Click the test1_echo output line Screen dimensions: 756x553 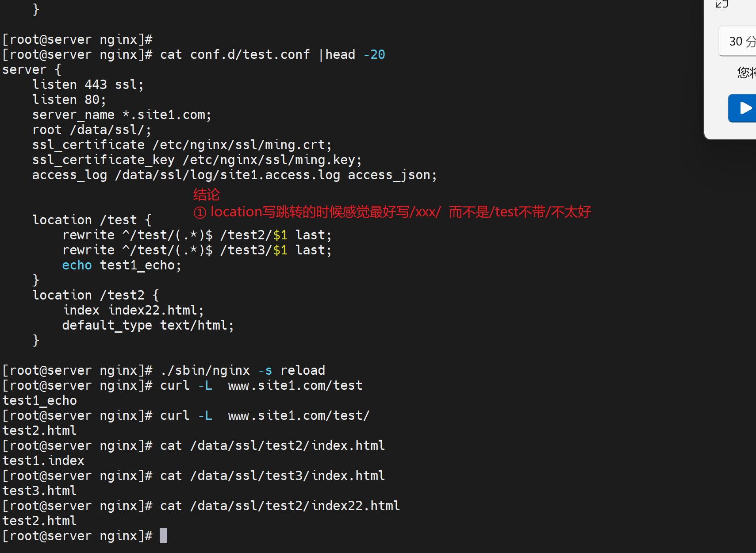[40, 400]
